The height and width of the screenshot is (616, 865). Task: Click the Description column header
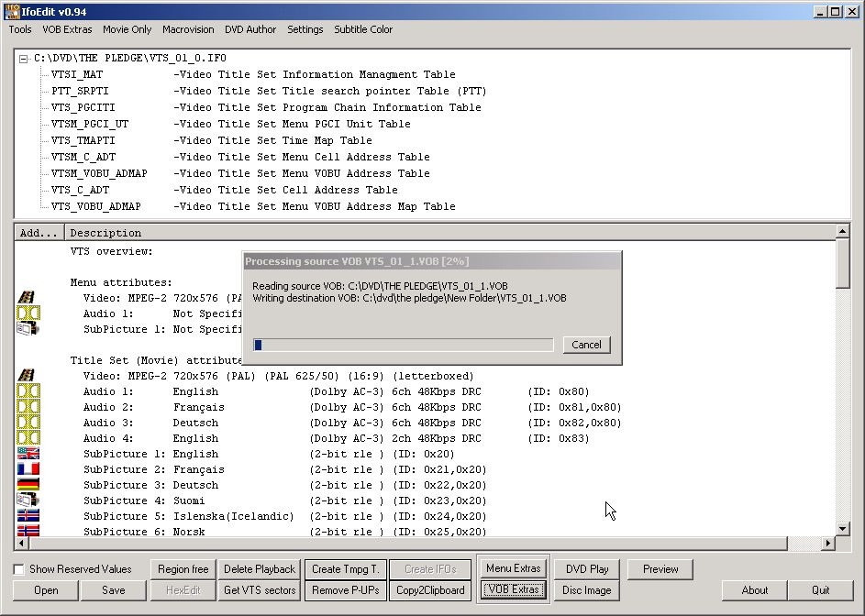click(x=450, y=233)
